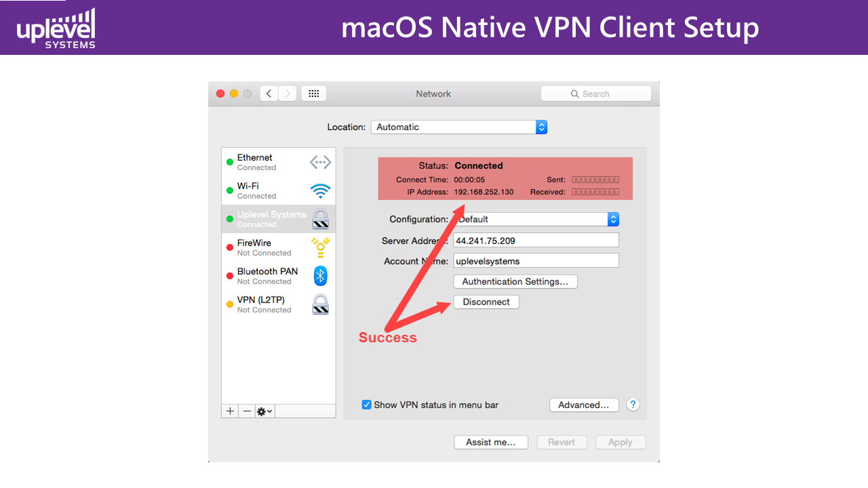Click FireWire red status dot

click(230, 248)
